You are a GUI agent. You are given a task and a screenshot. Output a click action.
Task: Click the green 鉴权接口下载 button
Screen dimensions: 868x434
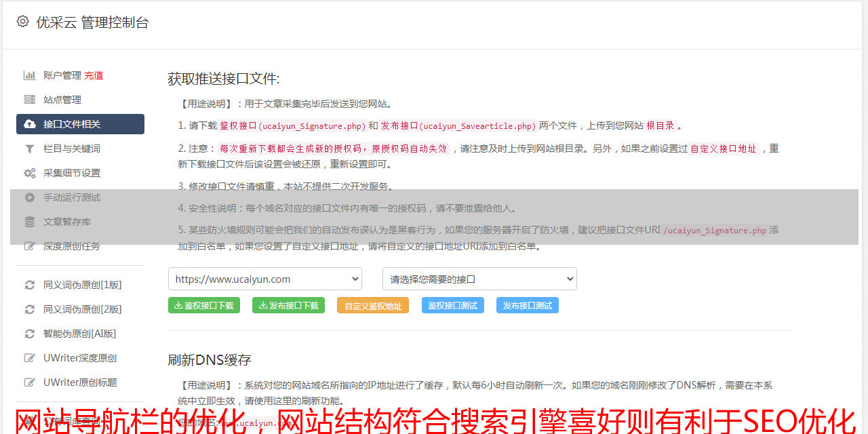(x=204, y=305)
